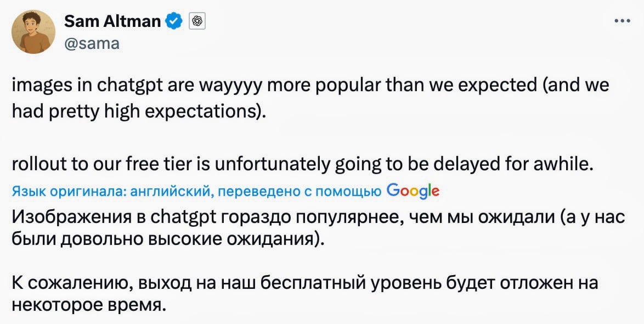Open the @sama handle link
Screen dimensions: 644x324
tap(92, 43)
